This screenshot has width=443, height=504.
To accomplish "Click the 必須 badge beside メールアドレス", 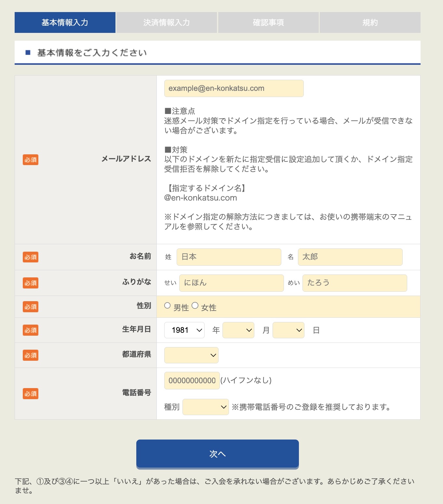I will (x=31, y=160).
